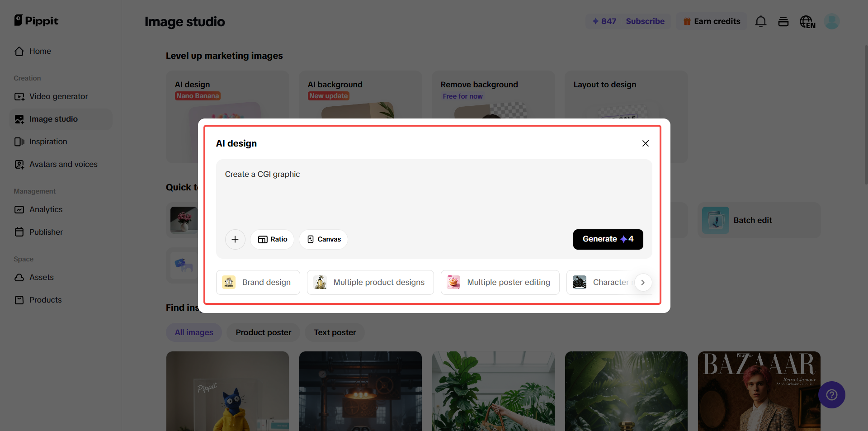Screen dimensions: 868x431
Task: Open the Video generator from the sidebar
Action: [58, 96]
